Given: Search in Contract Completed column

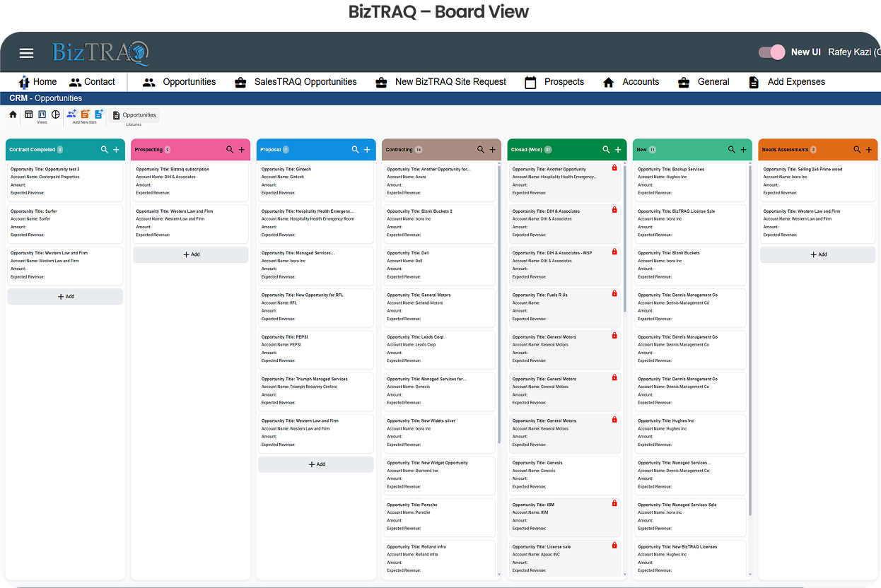Looking at the screenshot, I should tap(105, 150).
